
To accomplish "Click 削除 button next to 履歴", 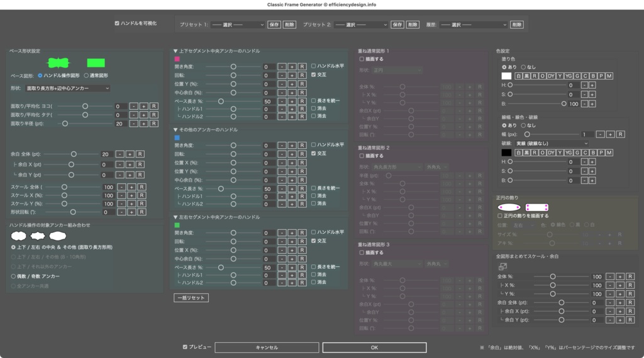I will 517,24.
